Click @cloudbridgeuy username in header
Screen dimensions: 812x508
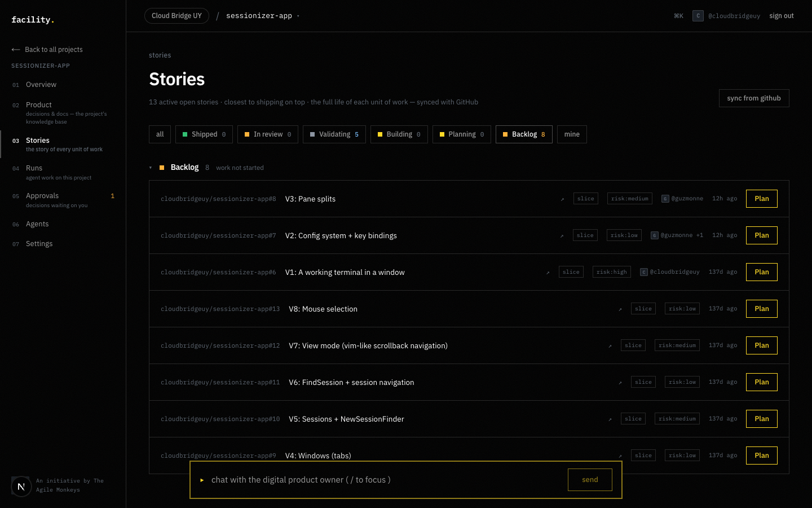(x=734, y=16)
